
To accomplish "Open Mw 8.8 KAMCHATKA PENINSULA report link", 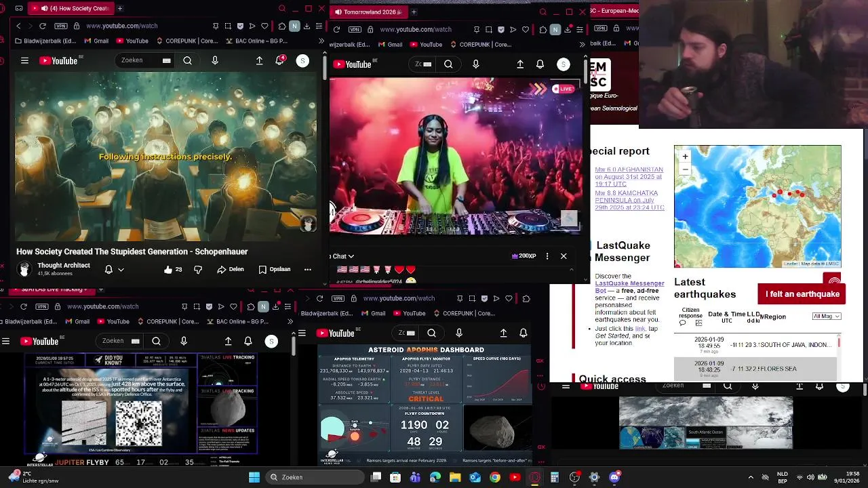I will click(629, 200).
